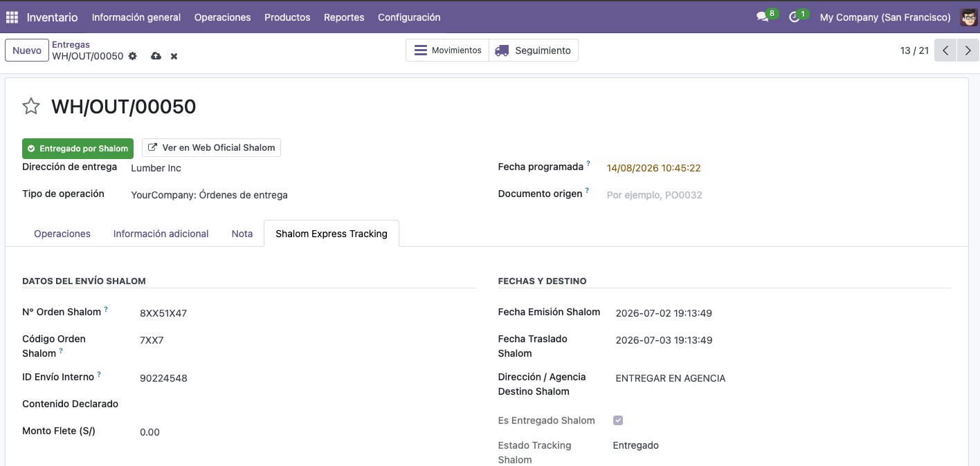Show help tooltip for Fecha programada

(x=588, y=164)
